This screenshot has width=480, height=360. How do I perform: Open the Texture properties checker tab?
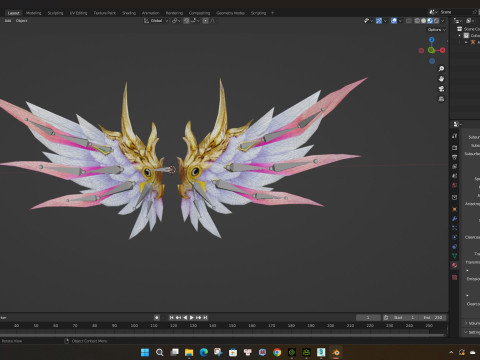click(455, 277)
